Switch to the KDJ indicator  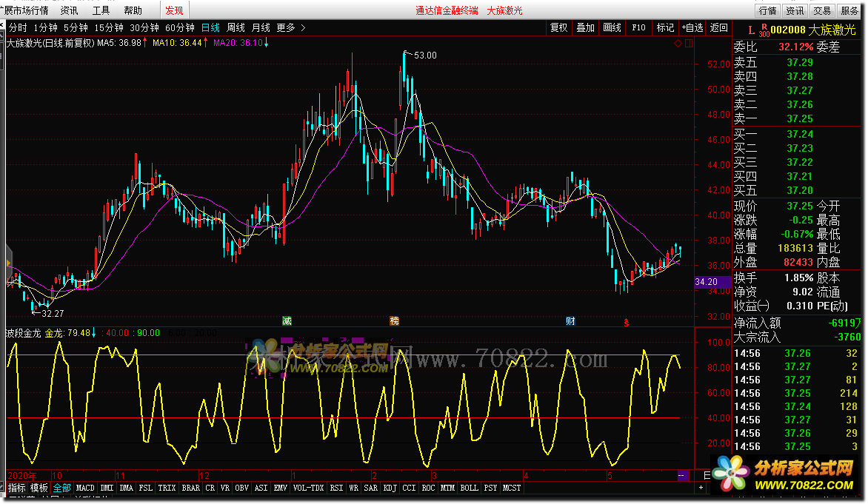tap(390, 488)
